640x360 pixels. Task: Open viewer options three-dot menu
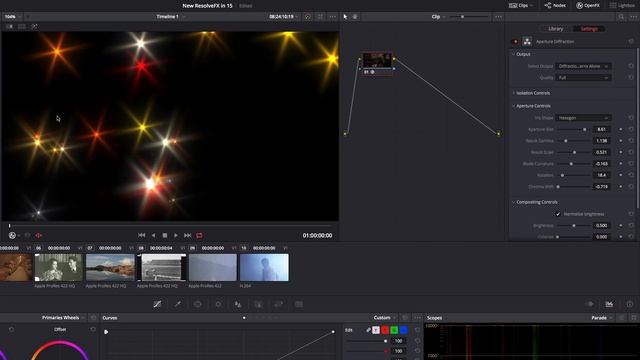[333, 17]
